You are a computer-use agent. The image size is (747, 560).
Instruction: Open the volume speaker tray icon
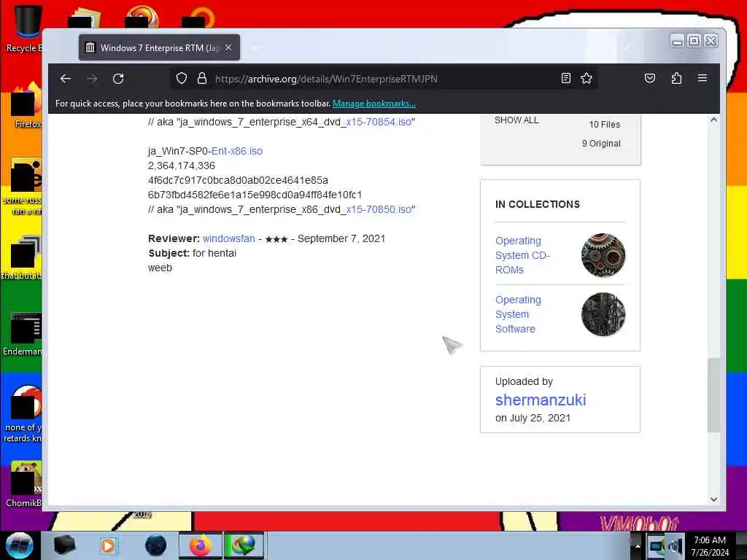675,546
